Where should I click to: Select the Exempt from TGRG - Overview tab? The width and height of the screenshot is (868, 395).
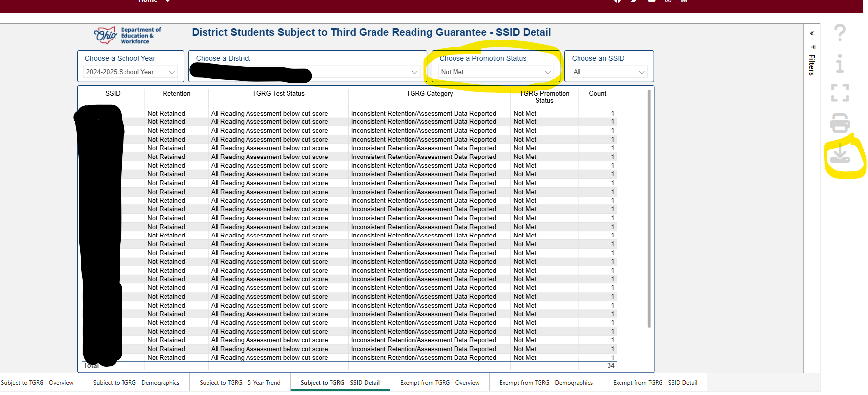(x=440, y=383)
